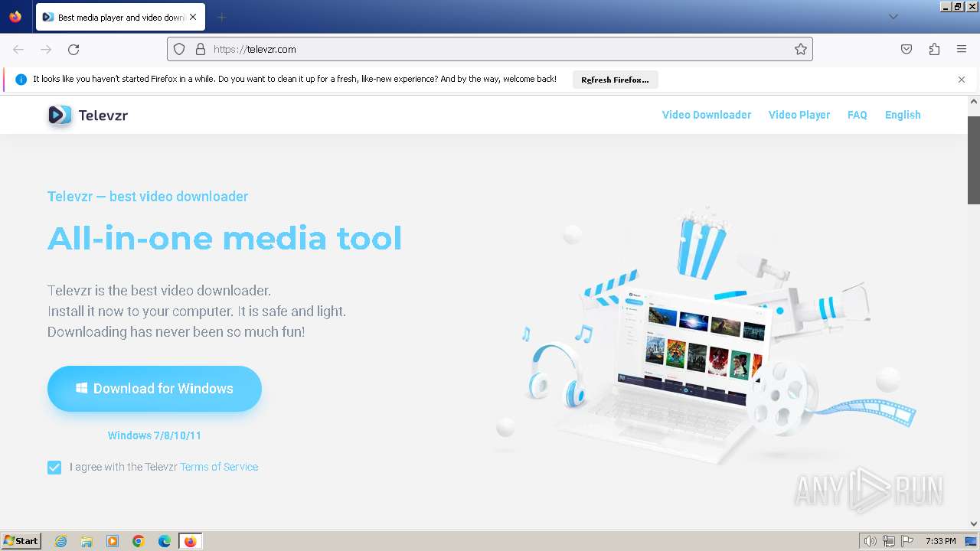
Task: Click the page vertical scrollbar thumb
Action: pos(974,159)
